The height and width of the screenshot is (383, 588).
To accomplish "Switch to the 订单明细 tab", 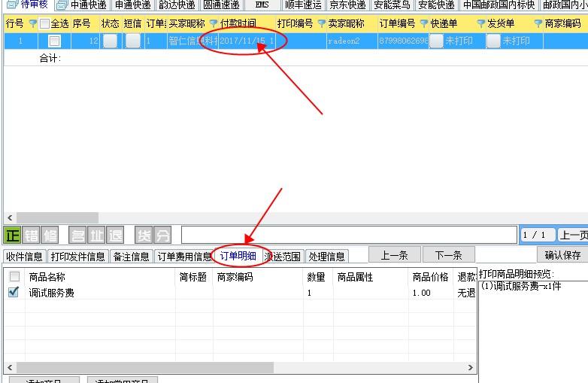I will pyautogui.click(x=238, y=257).
